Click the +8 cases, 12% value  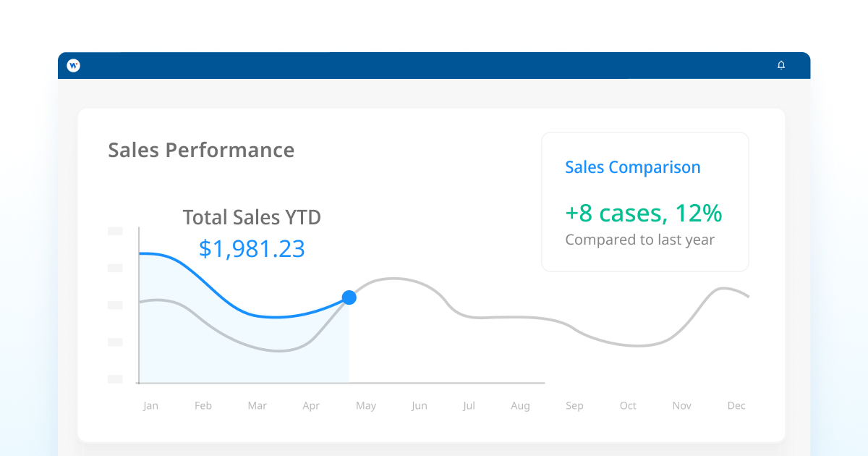[643, 213]
